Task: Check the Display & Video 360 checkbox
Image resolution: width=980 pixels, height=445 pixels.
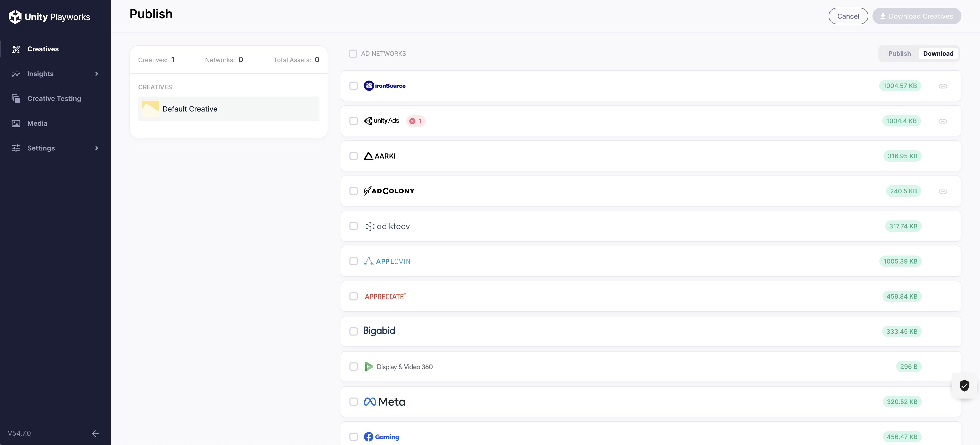Action: [353, 367]
